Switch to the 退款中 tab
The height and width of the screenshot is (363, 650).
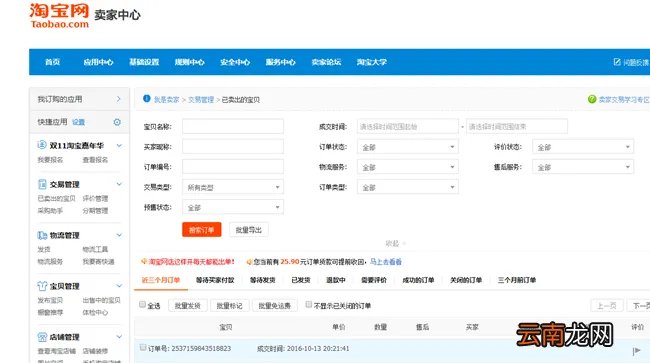pyautogui.click(x=336, y=280)
